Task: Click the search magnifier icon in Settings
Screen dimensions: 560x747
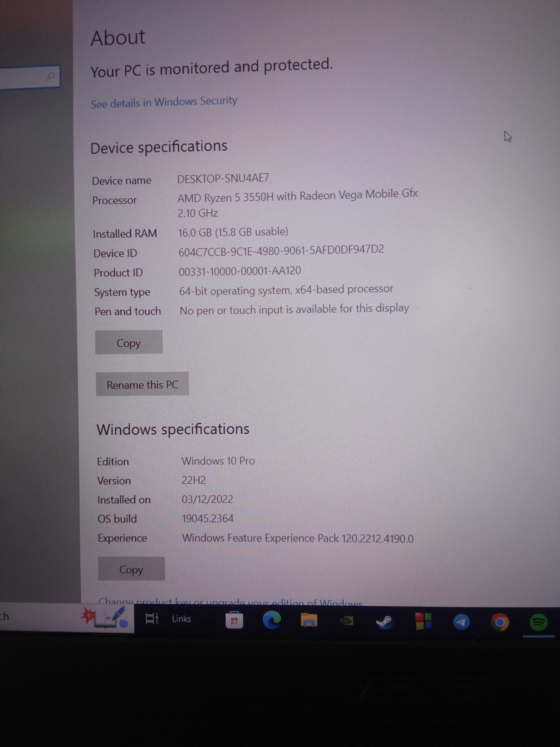Action: pos(50,76)
